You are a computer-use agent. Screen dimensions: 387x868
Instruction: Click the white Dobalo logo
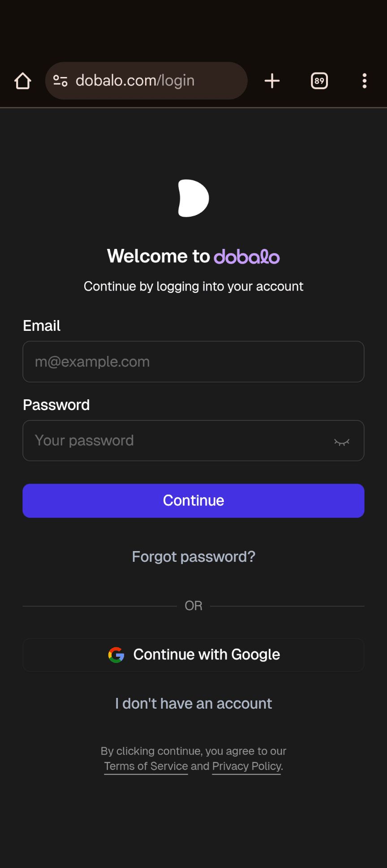pos(193,198)
